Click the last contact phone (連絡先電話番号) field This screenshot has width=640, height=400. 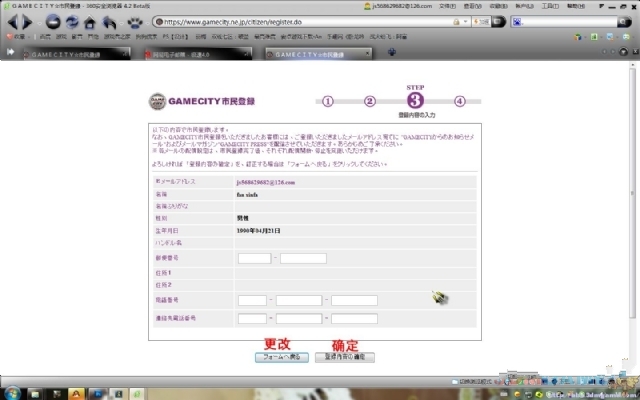click(x=354, y=319)
